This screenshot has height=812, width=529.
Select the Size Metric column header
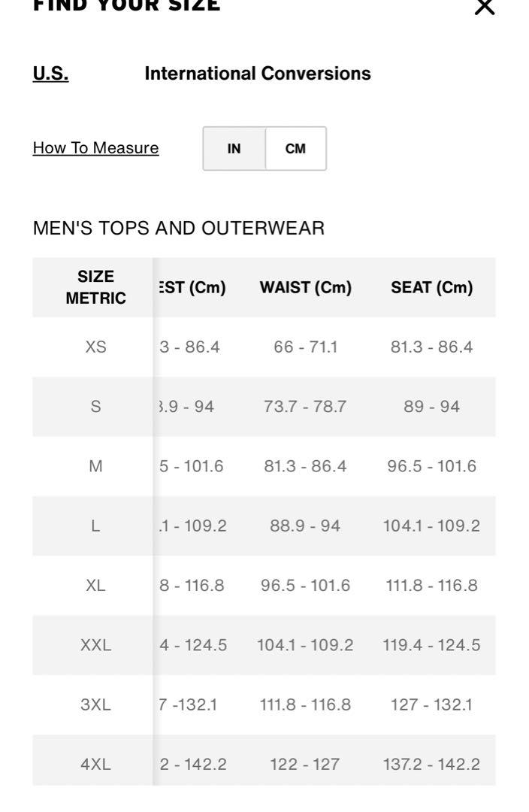[x=95, y=287]
